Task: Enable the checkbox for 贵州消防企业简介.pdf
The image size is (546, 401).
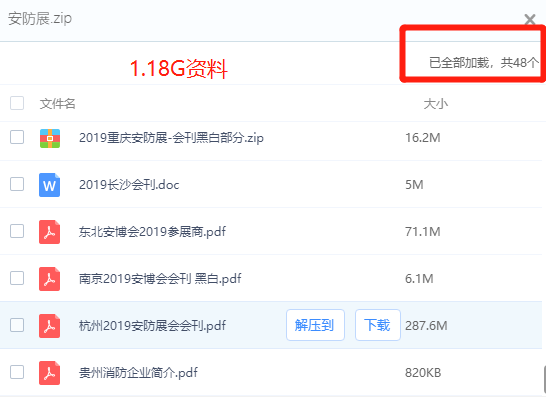Action: (x=17, y=372)
